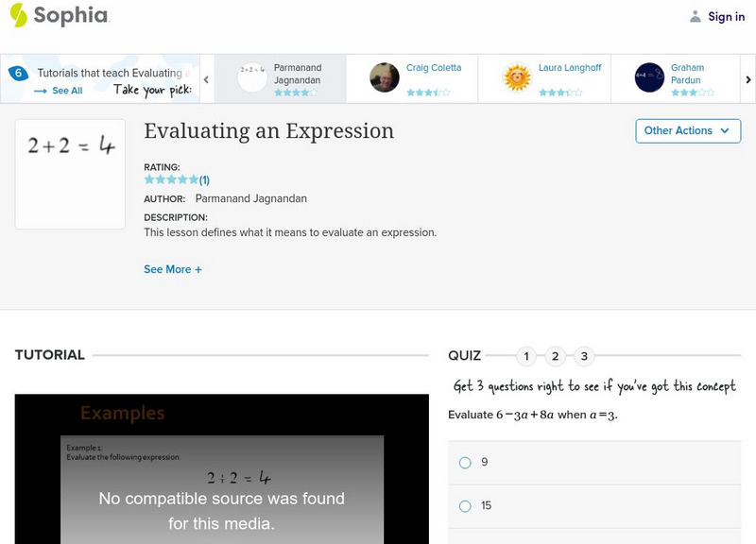Go to quiz question 3
Screen dimensions: 756x544
[585, 356]
